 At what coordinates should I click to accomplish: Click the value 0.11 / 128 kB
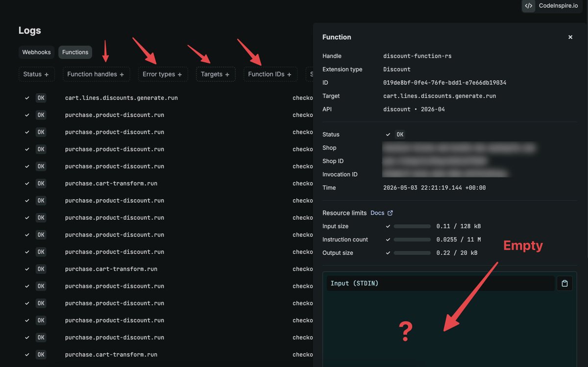click(459, 227)
